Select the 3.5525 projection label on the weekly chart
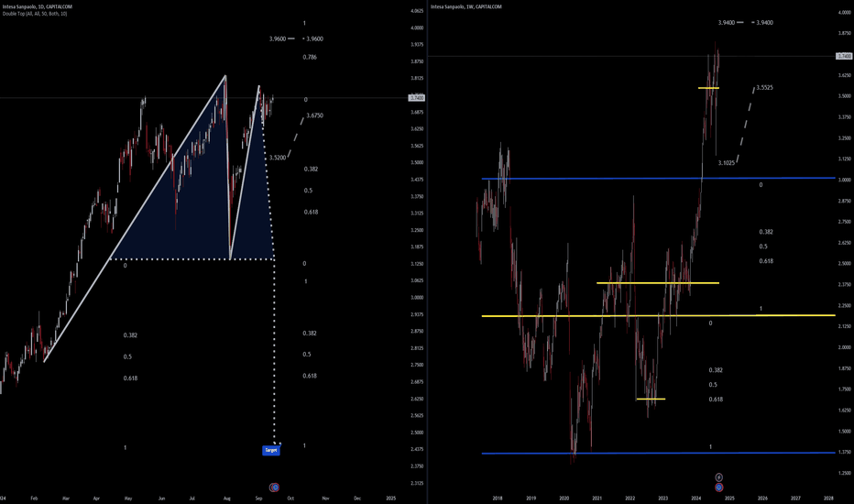 click(764, 87)
